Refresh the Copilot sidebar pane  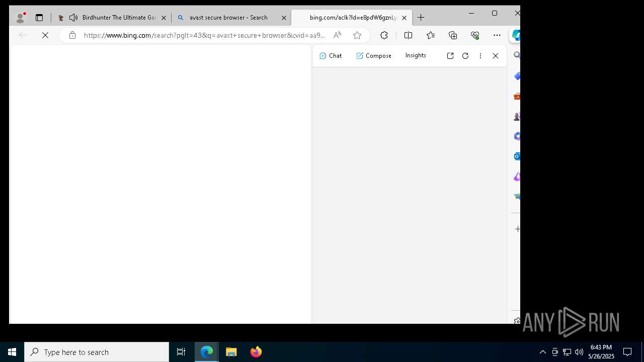coord(465,56)
